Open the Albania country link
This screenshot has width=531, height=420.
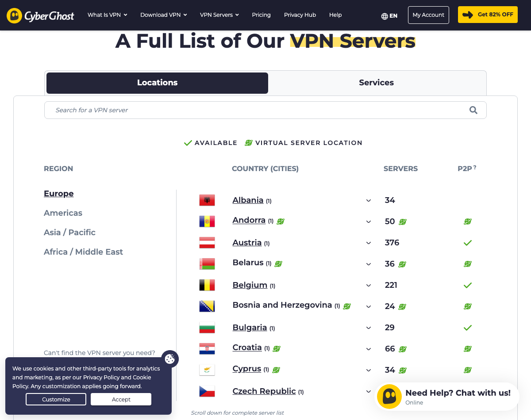point(248,200)
